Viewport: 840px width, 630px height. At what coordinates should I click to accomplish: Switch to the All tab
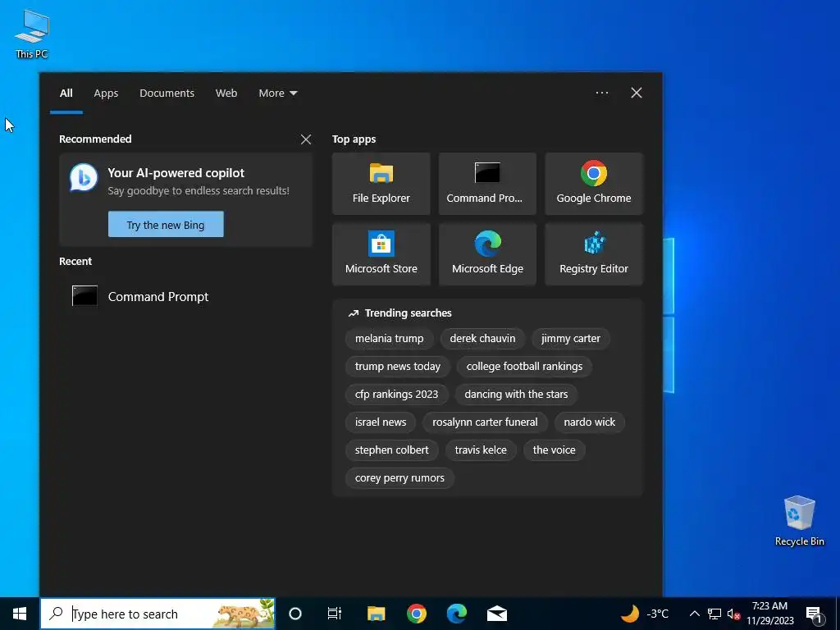[x=66, y=94]
